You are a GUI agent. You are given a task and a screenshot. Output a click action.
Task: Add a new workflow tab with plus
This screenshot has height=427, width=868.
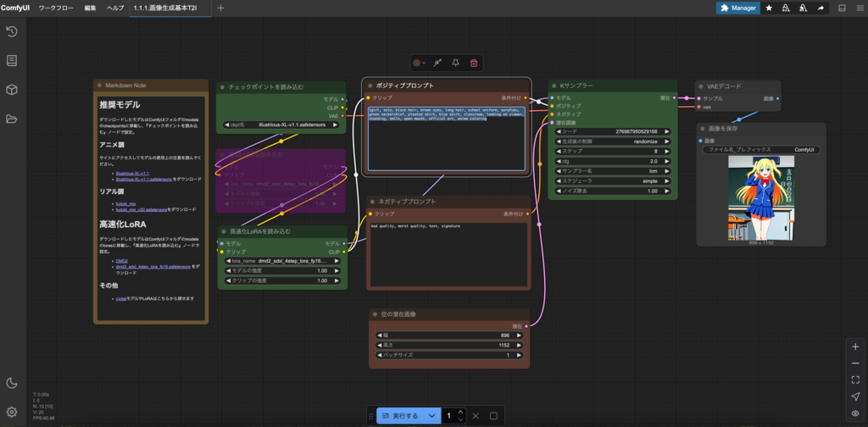tap(221, 8)
